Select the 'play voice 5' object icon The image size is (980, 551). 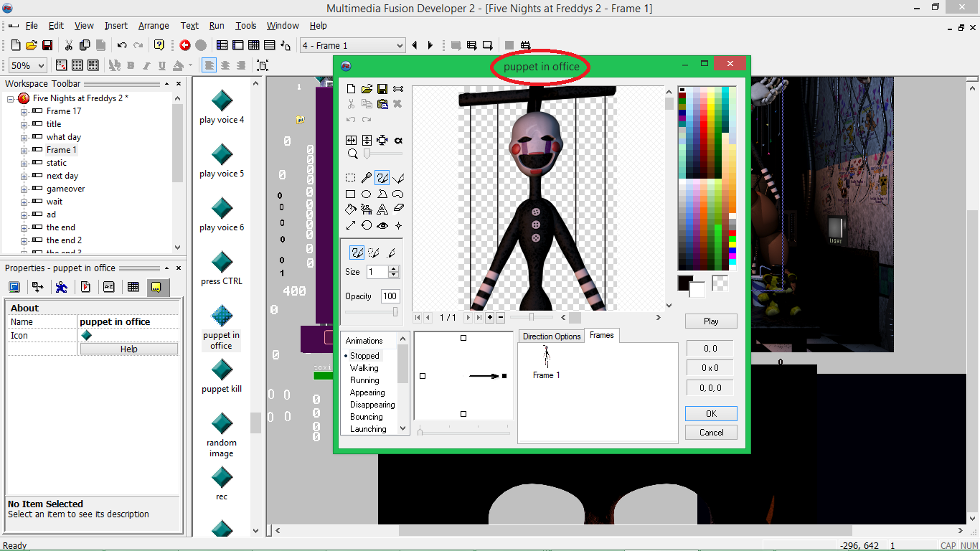pyautogui.click(x=222, y=154)
